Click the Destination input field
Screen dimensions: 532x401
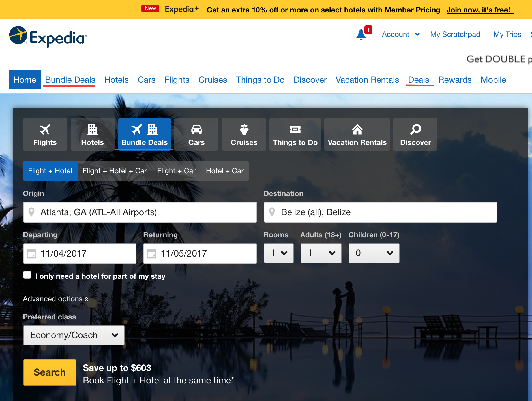pyautogui.click(x=381, y=212)
